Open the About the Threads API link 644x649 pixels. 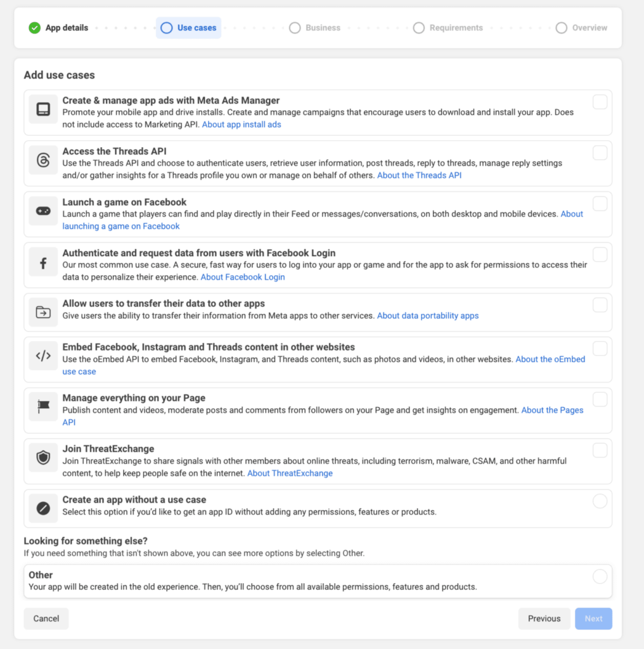pyautogui.click(x=419, y=175)
